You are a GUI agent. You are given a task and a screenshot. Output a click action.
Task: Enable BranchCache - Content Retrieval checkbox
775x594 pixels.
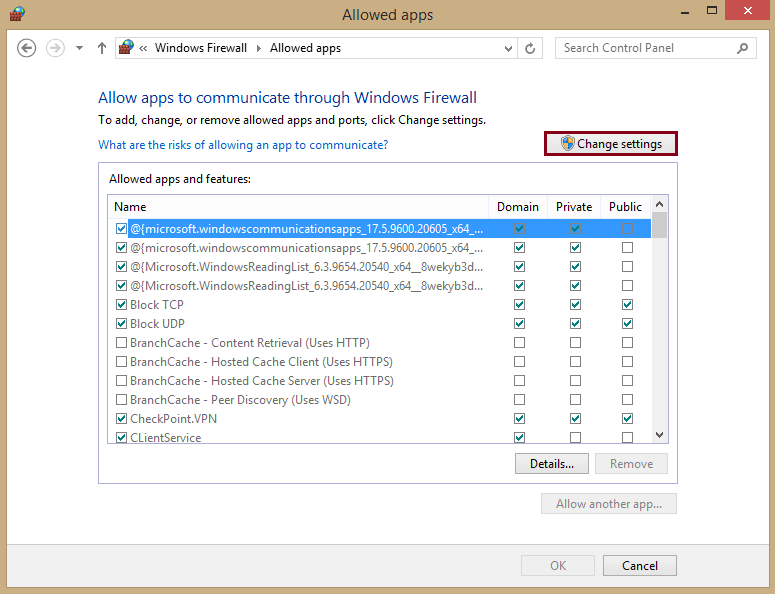pos(121,342)
